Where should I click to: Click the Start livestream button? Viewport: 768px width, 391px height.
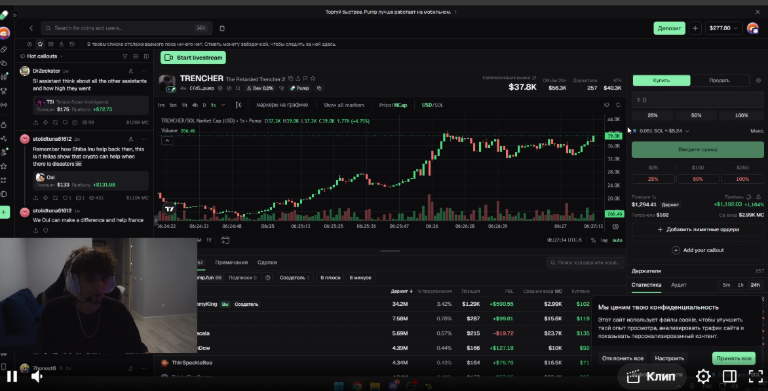(x=193, y=57)
